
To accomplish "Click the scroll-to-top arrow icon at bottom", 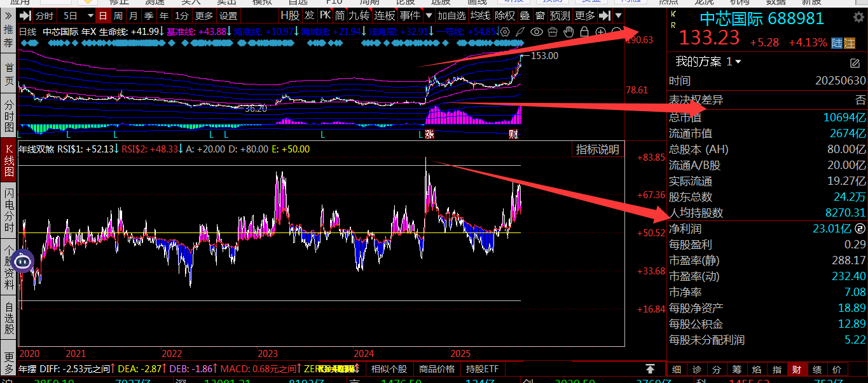I will (x=650, y=369).
